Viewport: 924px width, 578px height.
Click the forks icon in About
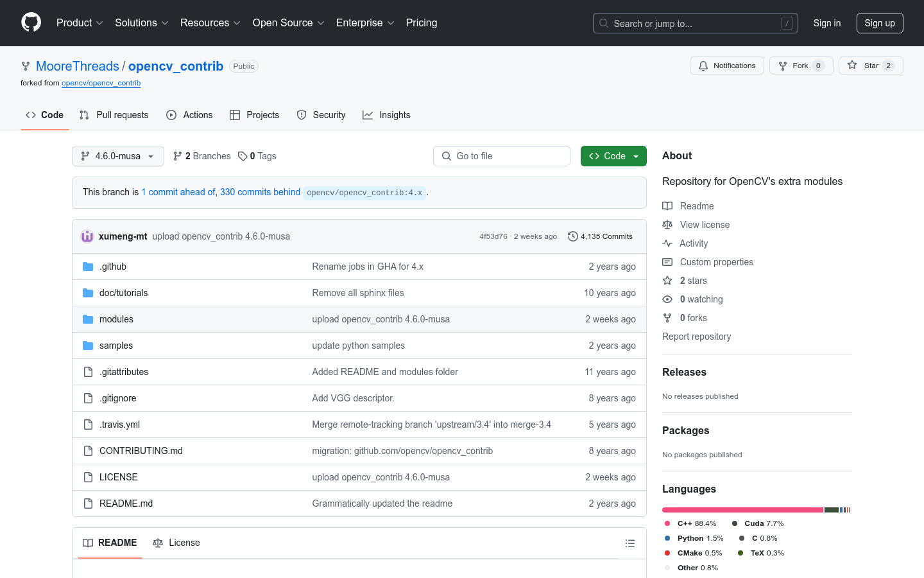(x=667, y=318)
